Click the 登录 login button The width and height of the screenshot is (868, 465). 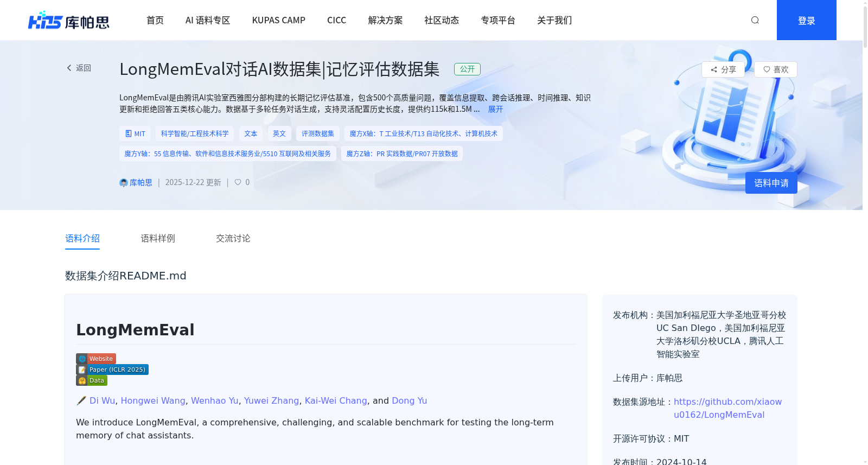click(x=807, y=20)
